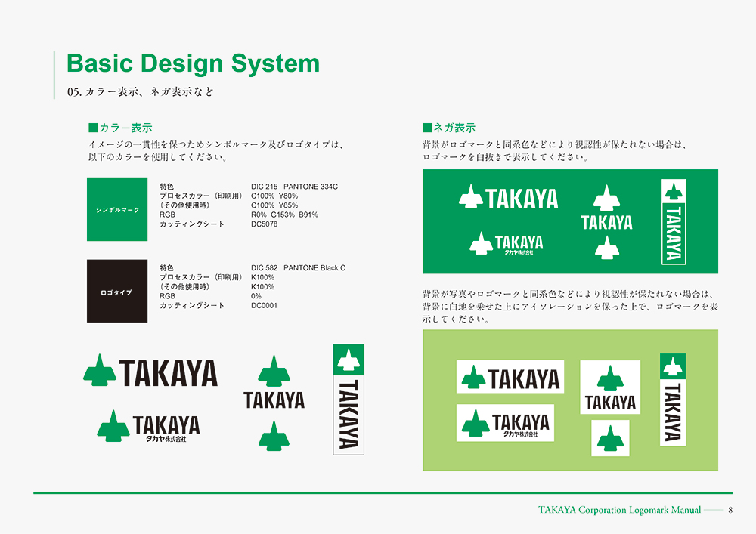The height and width of the screenshot is (534, 756).
Task: Select the black ロゴタイプ color swatch
Action: coord(117,291)
